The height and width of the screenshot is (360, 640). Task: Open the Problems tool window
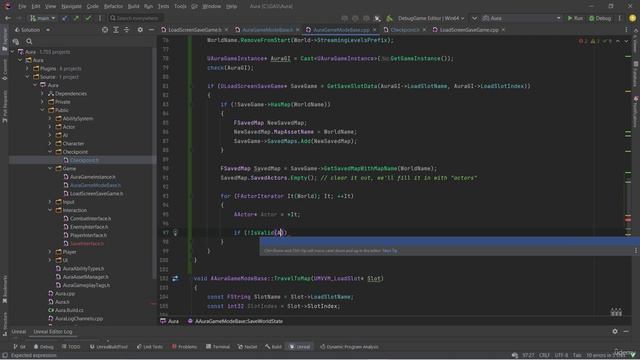point(184,347)
